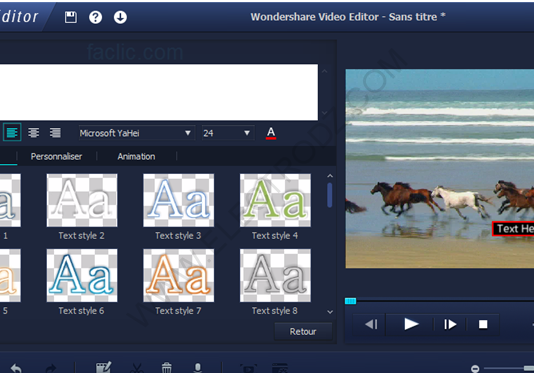Click the trash delete icon
The image size is (534, 375).
(167, 368)
